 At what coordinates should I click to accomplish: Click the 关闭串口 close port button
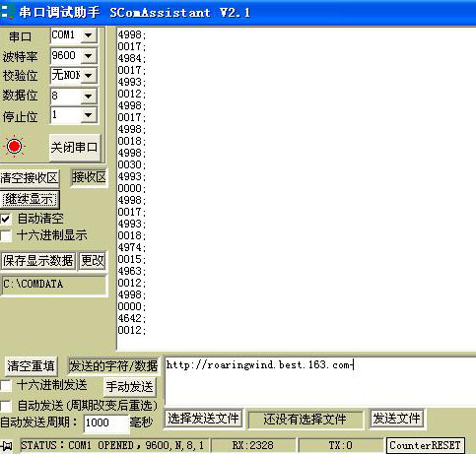pyautogui.click(x=75, y=148)
